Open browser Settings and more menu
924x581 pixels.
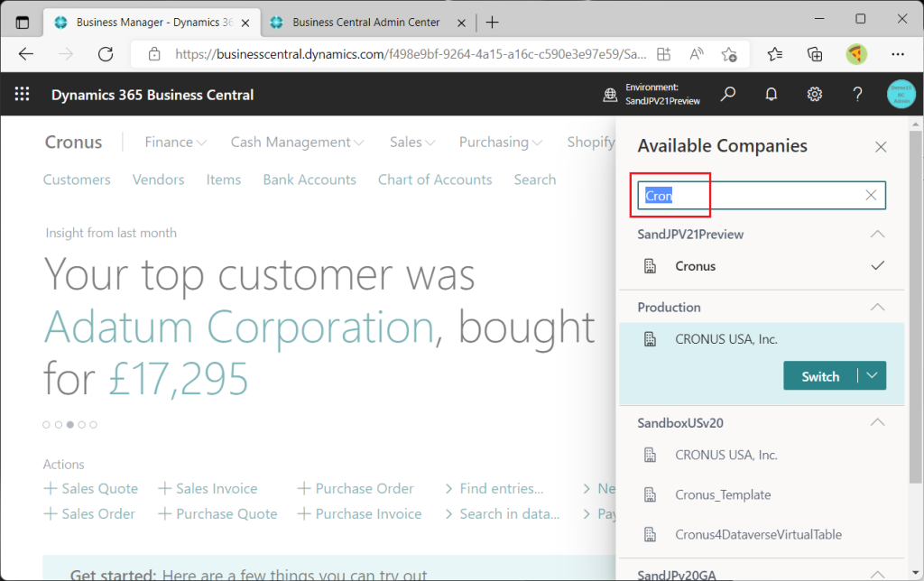tap(898, 54)
